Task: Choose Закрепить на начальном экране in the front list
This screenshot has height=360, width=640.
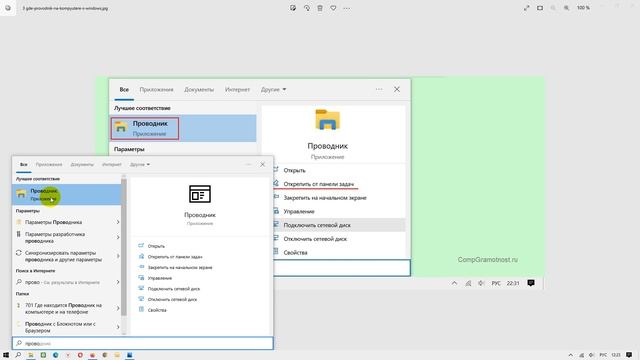Action: [180, 267]
